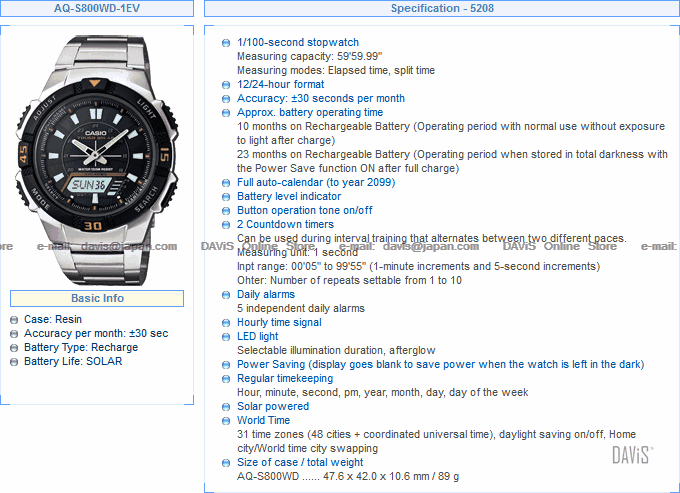Click the Specification - 5208 header
Image resolution: width=680 pixels, height=493 pixels.
tap(442, 8)
